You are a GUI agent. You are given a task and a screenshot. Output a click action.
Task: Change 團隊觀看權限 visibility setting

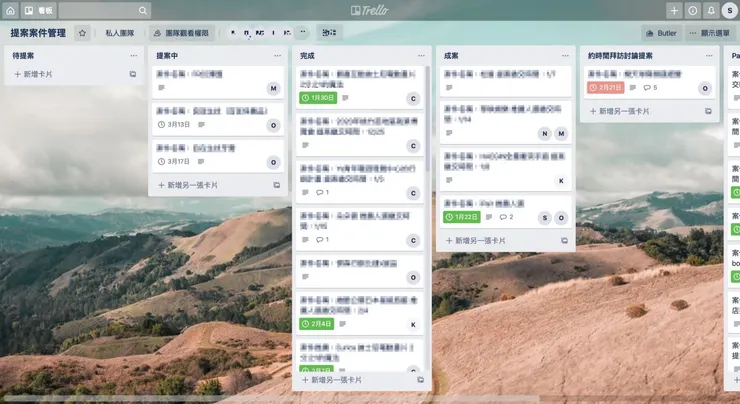click(182, 33)
